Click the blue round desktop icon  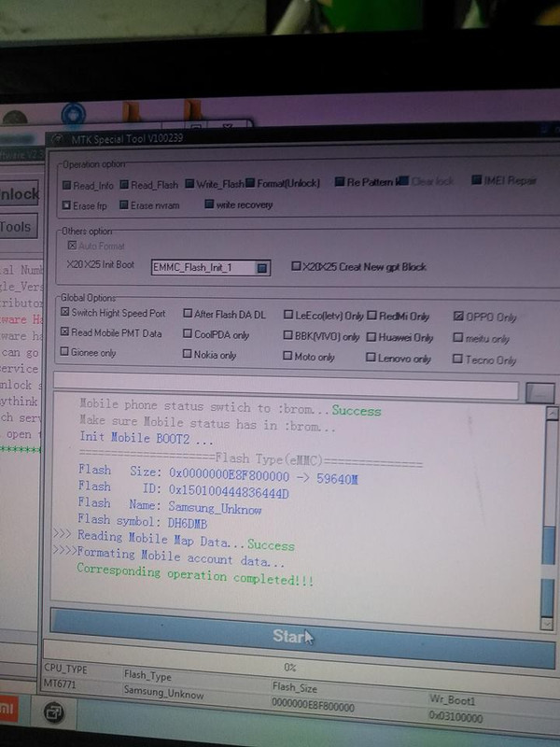tap(74, 114)
